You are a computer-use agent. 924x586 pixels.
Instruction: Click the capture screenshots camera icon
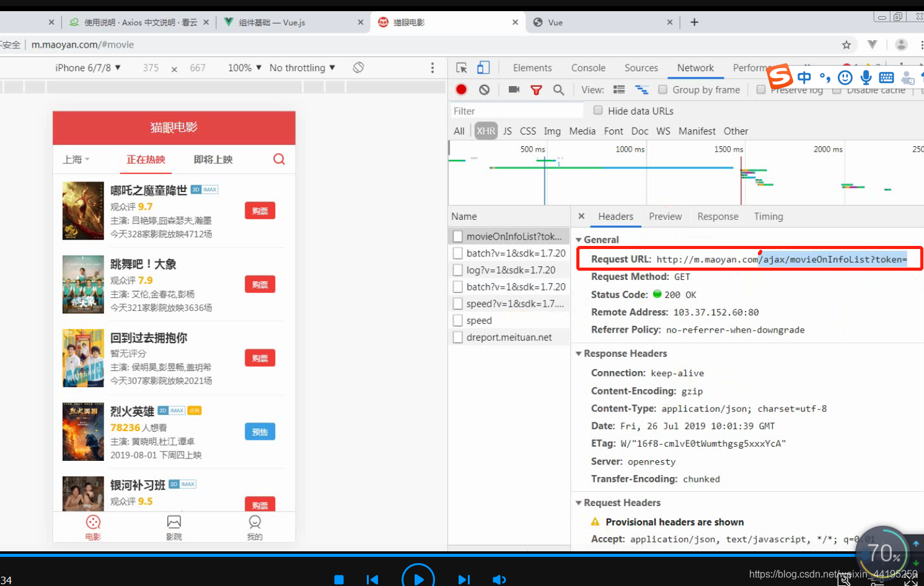tap(514, 90)
